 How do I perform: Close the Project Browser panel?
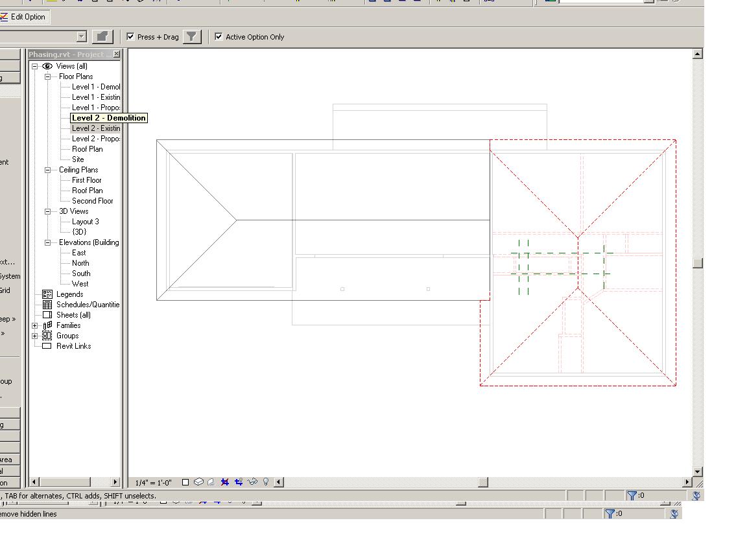(x=116, y=54)
